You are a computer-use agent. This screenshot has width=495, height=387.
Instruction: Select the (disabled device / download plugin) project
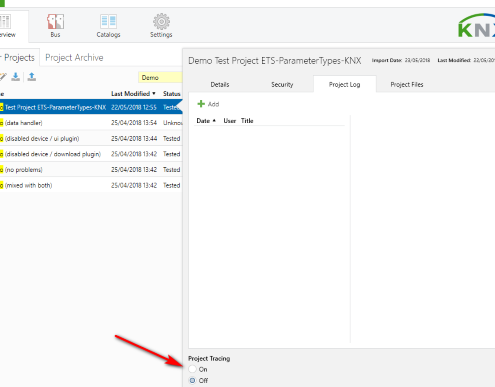click(x=91, y=154)
